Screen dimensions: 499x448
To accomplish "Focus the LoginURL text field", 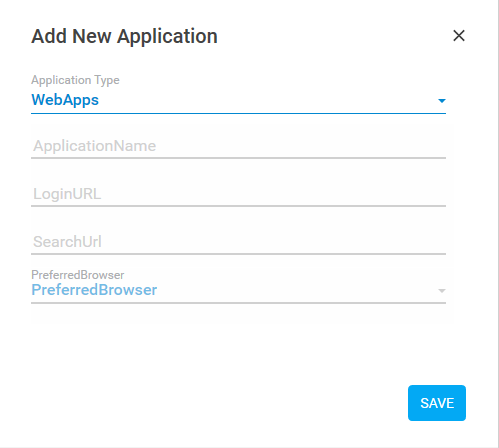I will pos(238,194).
